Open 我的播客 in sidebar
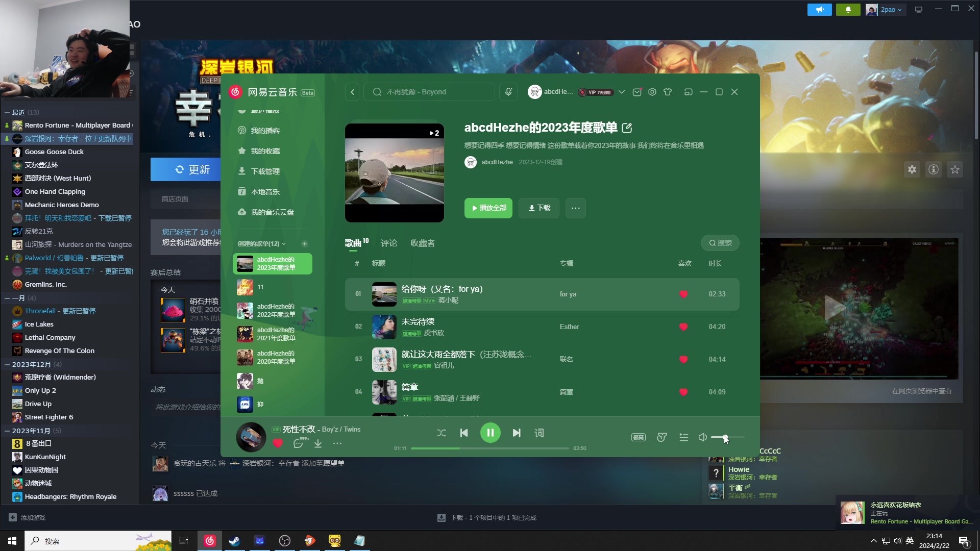980x551 pixels. 265,131
